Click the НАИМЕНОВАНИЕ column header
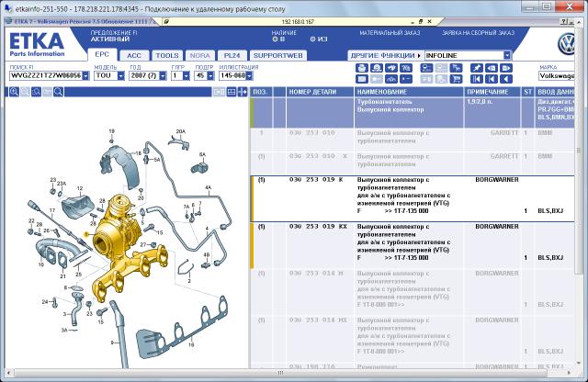The image size is (588, 382). pos(409,92)
